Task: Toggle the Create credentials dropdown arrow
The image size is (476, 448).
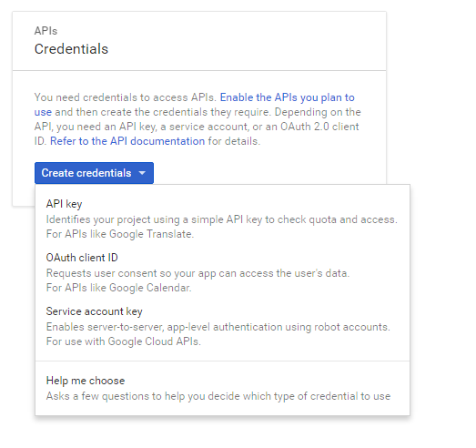Action: tap(142, 173)
